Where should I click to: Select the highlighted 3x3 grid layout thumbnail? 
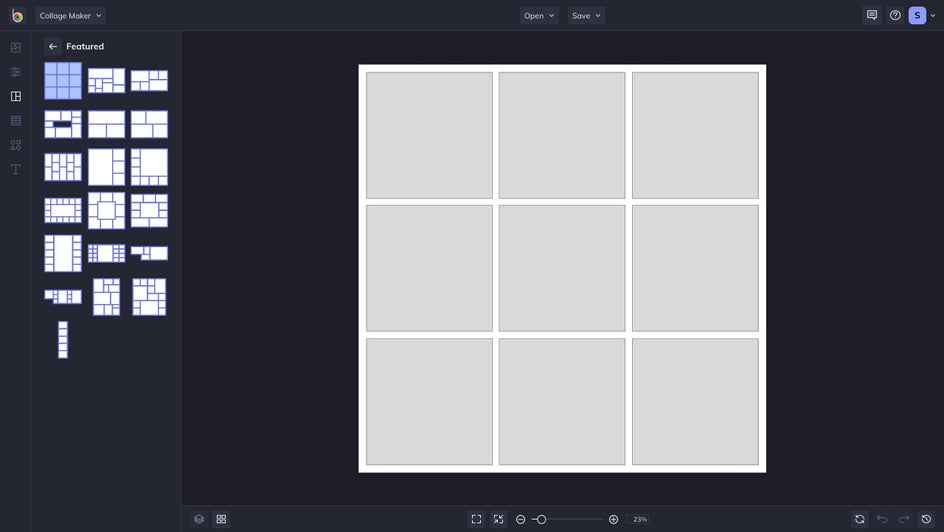(x=63, y=81)
